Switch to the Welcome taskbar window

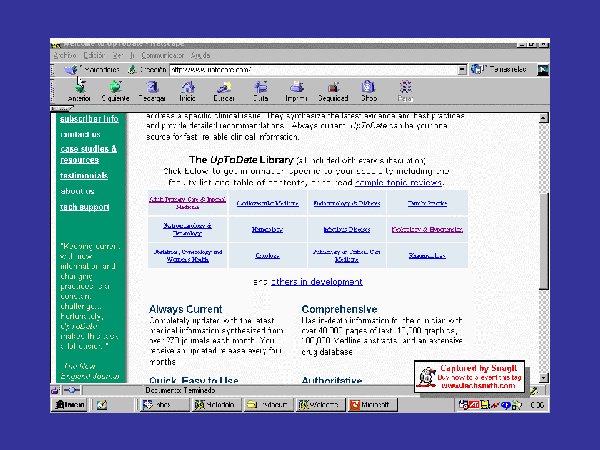(321, 404)
